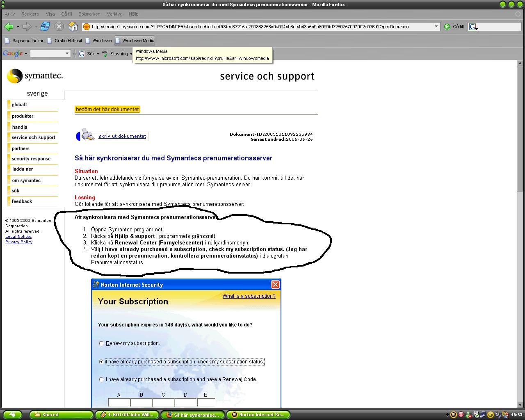Select Renew my subscription radio button
Image resolution: width=525 pixels, height=420 pixels.
coord(101,343)
